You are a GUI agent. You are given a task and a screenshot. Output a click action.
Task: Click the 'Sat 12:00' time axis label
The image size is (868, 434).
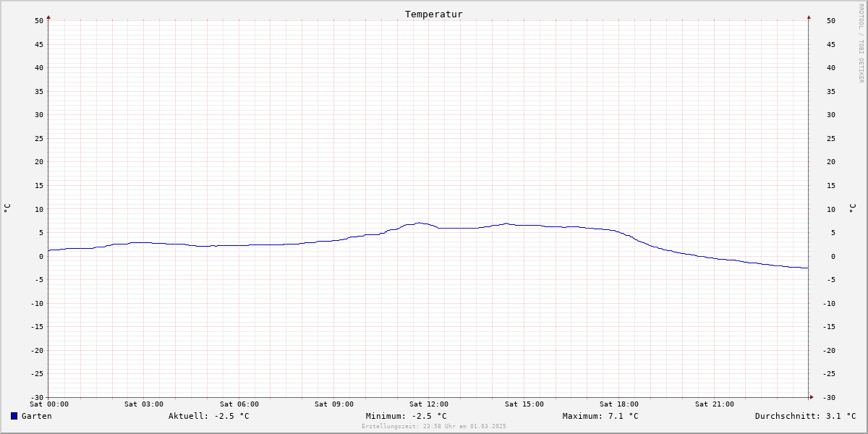click(429, 404)
